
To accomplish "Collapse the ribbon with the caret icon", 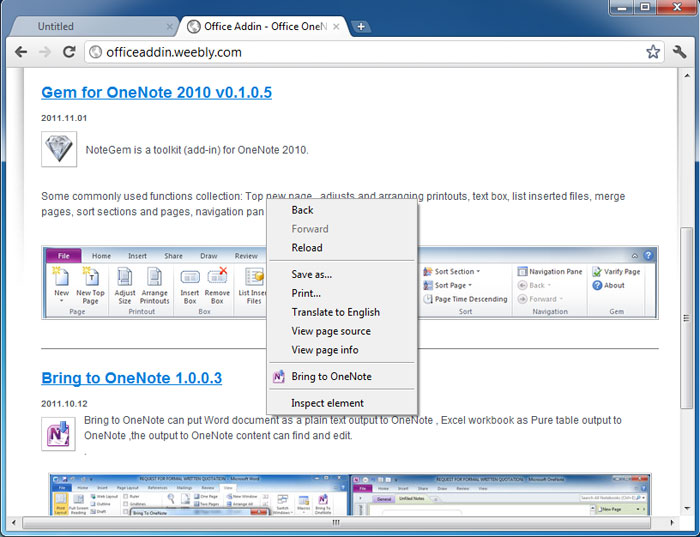I will click(634, 256).
